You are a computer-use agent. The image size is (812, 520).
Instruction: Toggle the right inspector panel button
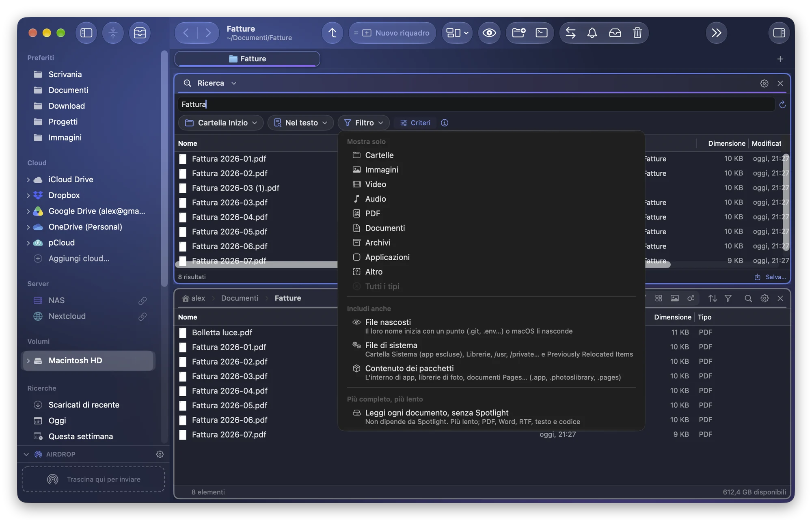(x=779, y=33)
